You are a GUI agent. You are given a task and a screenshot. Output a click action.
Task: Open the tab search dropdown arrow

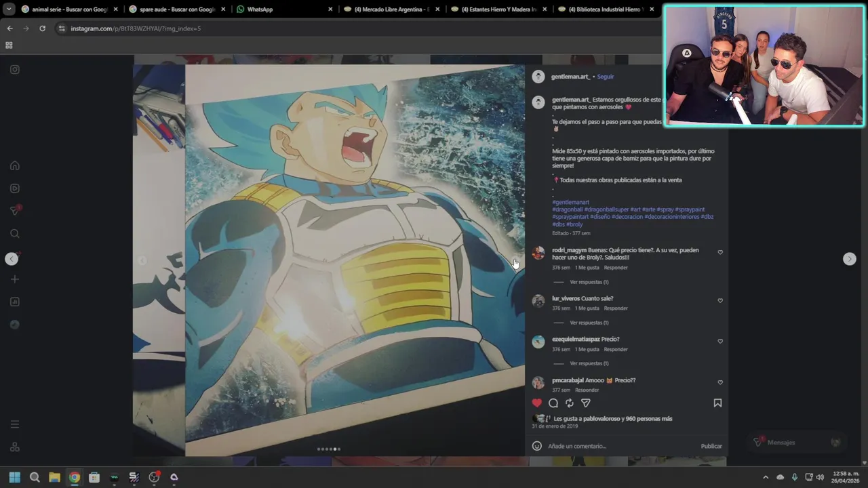[9, 9]
